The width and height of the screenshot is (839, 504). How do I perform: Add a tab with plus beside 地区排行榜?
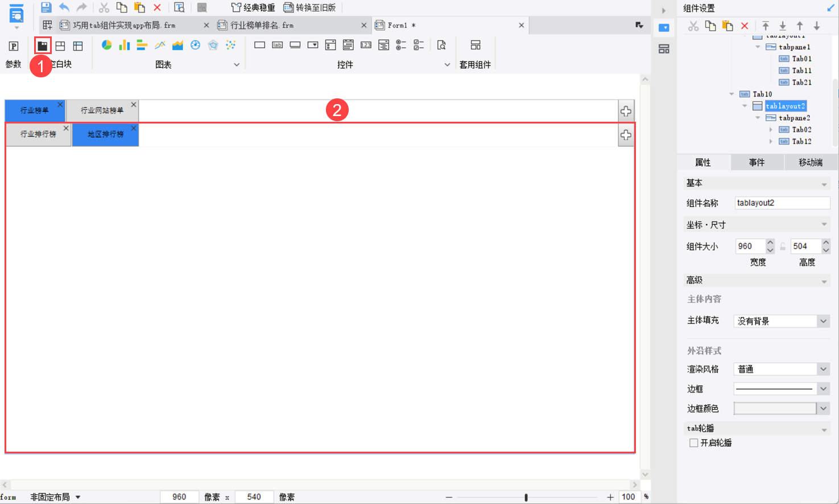point(626,135)
